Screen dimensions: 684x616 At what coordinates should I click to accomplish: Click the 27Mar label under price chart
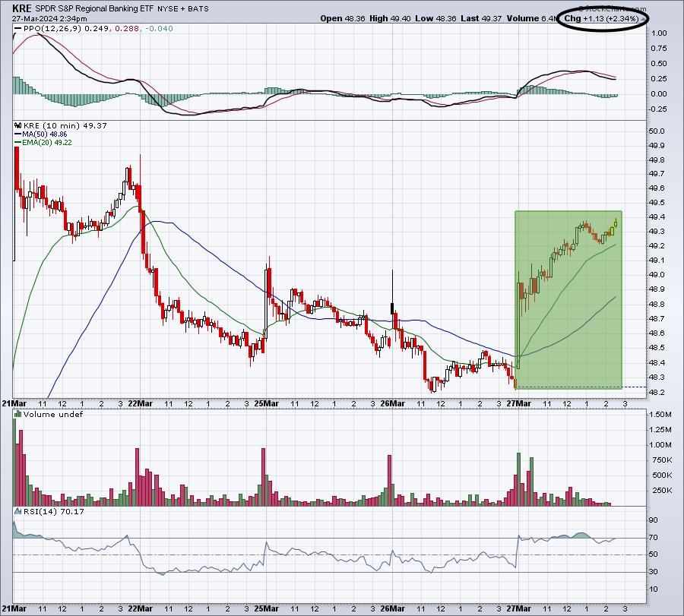pos(518,403)
